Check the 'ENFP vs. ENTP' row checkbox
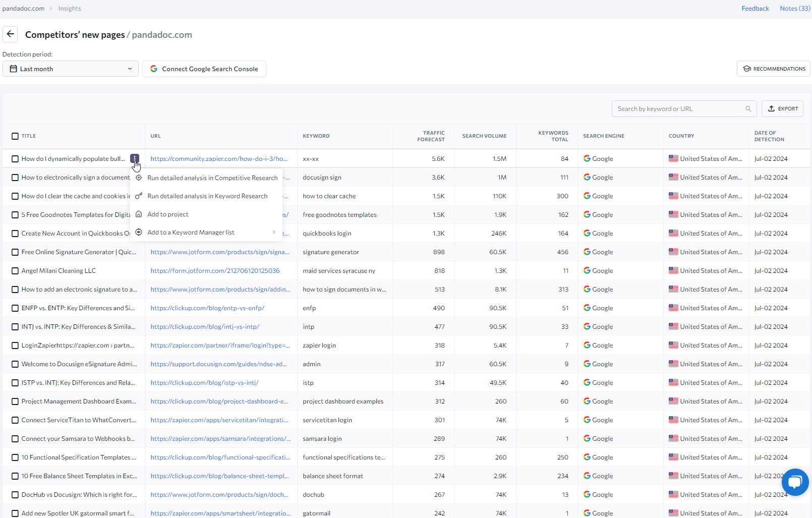This screenshot has height=518, width=812. (x=15, y=308)
